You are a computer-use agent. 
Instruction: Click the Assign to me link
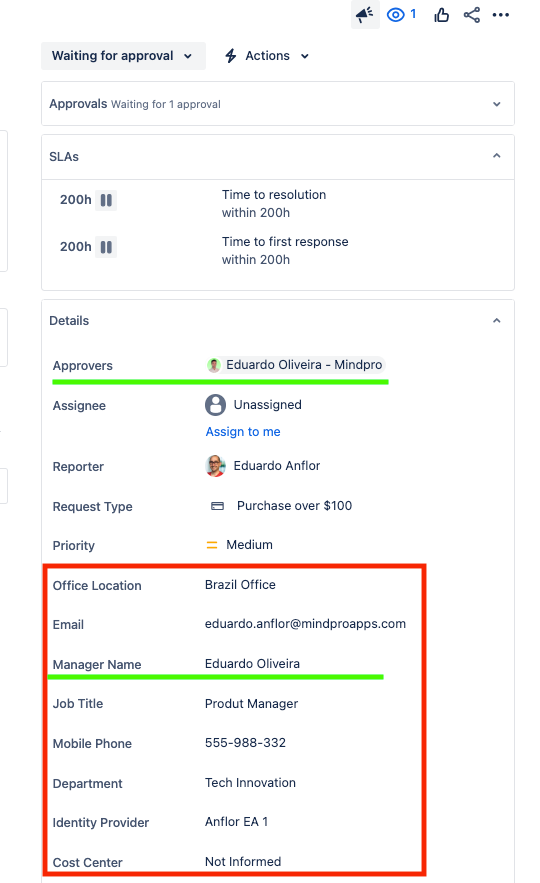tap(243, 432)
